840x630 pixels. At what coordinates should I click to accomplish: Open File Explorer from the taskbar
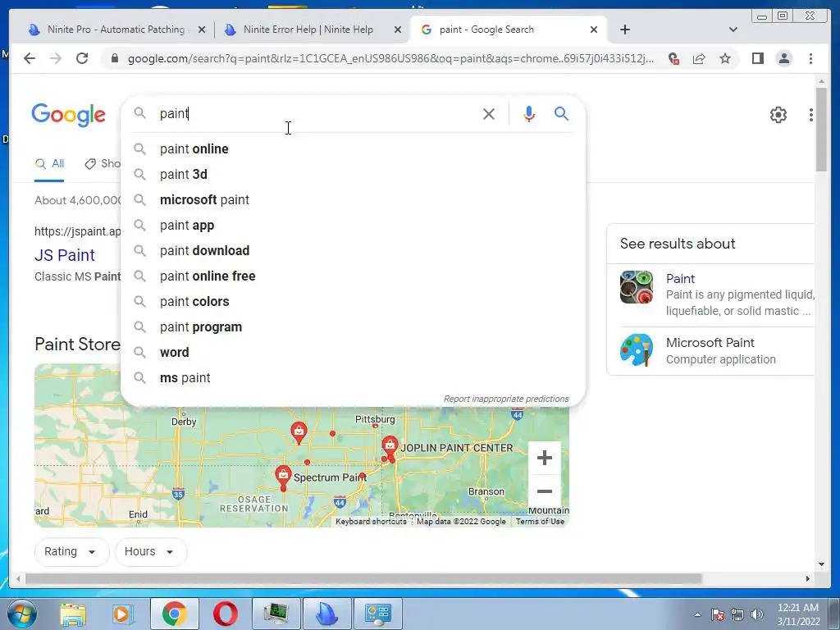coord(73,614)
